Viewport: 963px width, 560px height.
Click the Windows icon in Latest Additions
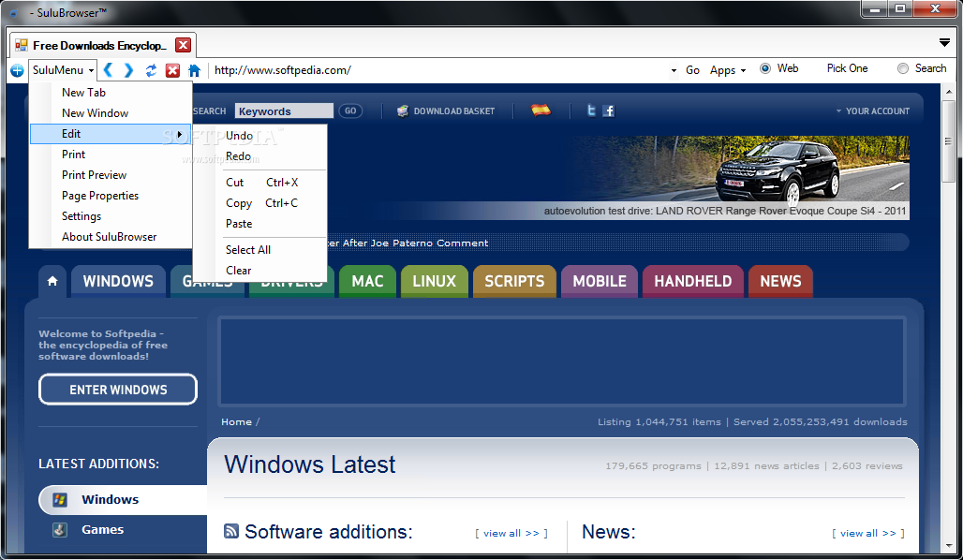60,499
